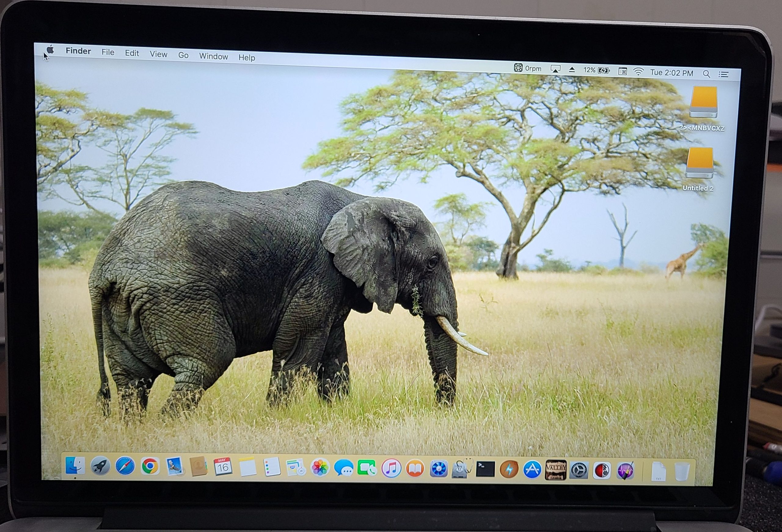
Task: Open System Preferences gear icon
Action: [x=579, y=470]
